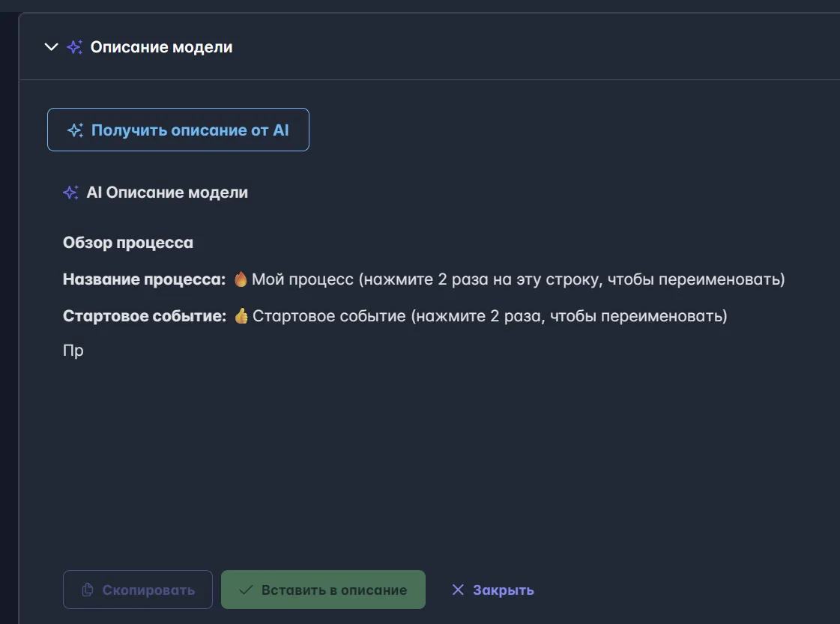Click the checkmark icon in Вставить button

pyautogui.click(x=245, y=590)
